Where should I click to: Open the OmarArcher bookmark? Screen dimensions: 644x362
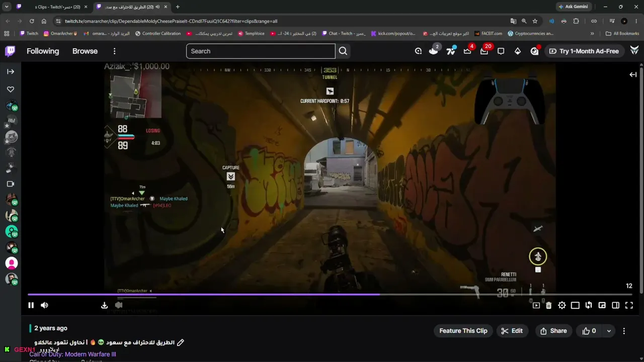pyautogui.click(x=60, y=34)
